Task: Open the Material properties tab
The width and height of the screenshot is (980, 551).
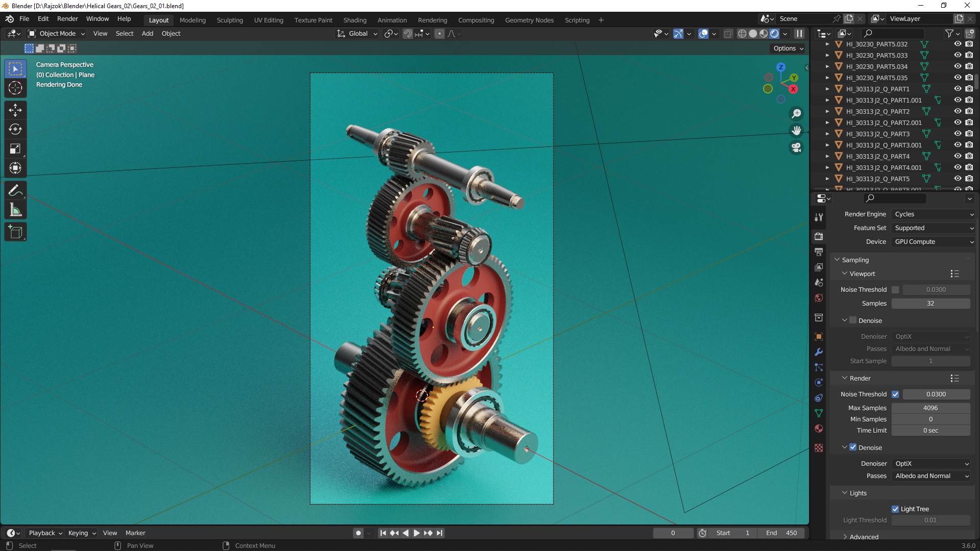Action: [x=819, y=429]
